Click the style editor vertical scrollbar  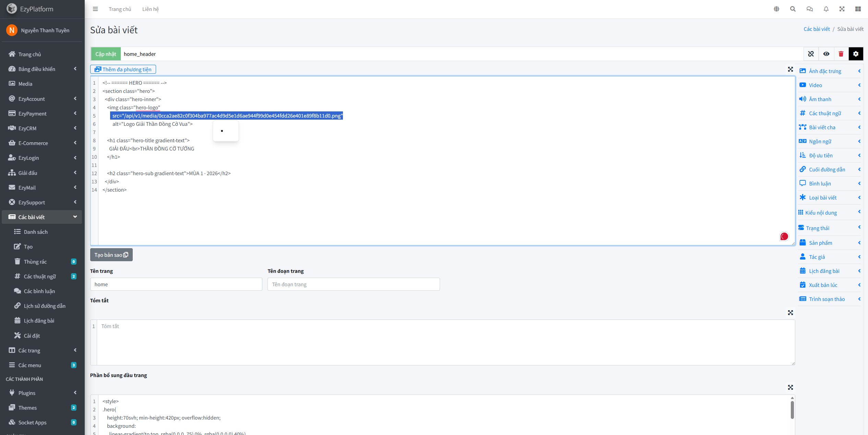coord(792,410)
